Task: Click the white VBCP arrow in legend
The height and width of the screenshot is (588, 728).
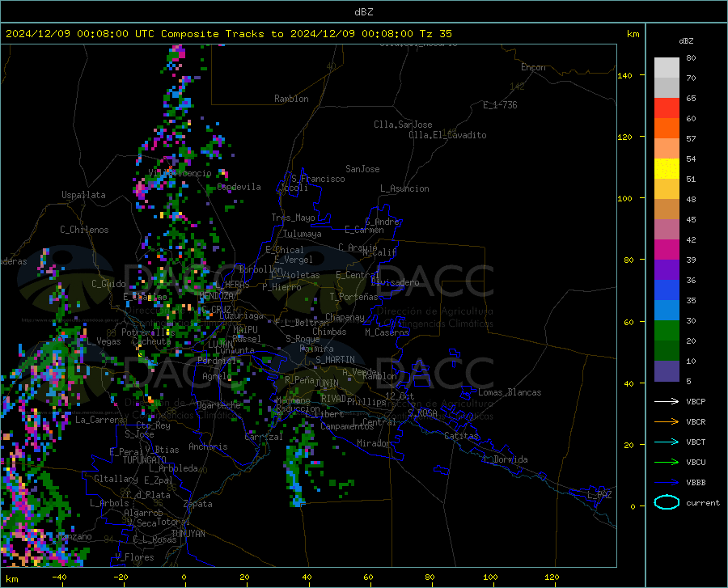Action: [x=667, y=401]
